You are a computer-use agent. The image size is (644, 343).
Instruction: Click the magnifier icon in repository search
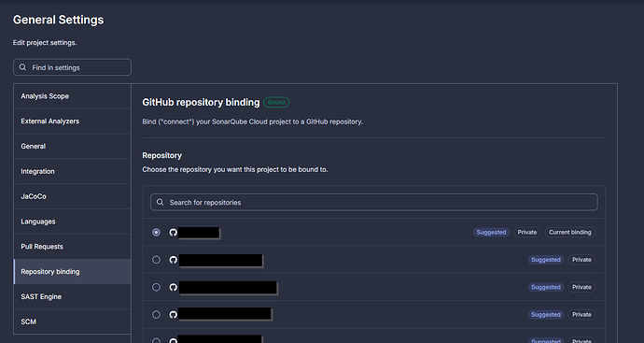coord(161,202)
